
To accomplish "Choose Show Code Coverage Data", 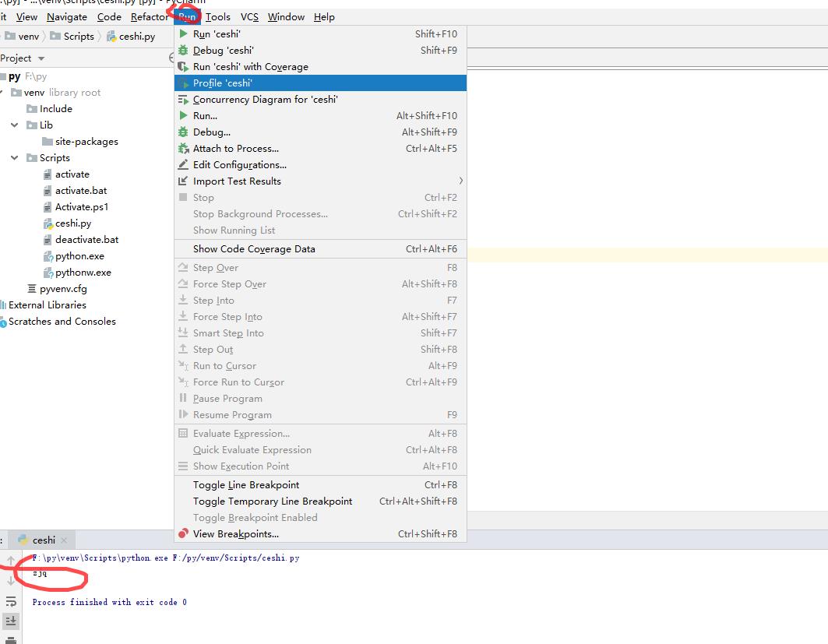I will click(x=321, y=248).
